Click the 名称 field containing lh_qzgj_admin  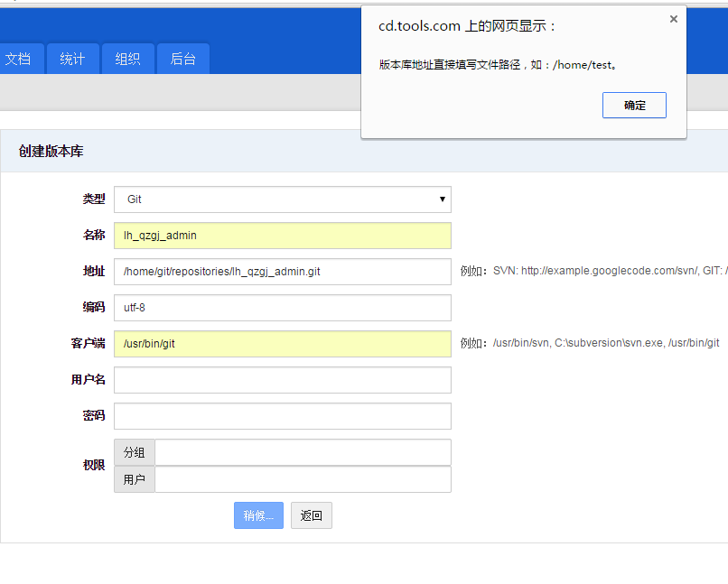(x=282, y=236)
